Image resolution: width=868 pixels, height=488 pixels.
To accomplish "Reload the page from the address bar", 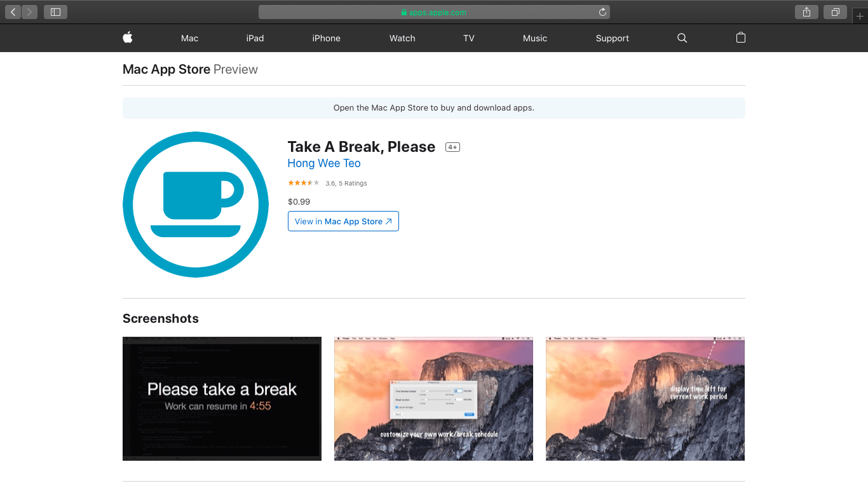I will [602, 12].
